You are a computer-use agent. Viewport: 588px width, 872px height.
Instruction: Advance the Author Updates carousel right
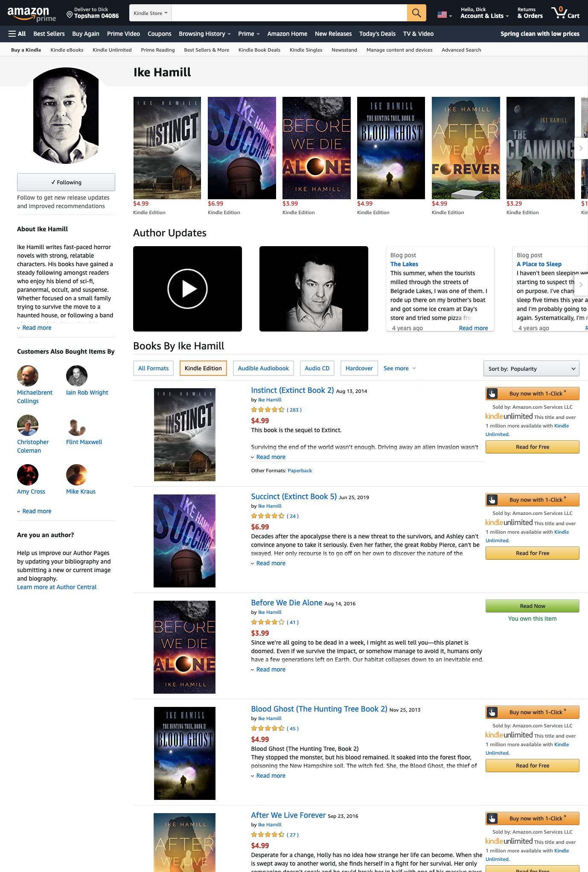tap(581, 285)
